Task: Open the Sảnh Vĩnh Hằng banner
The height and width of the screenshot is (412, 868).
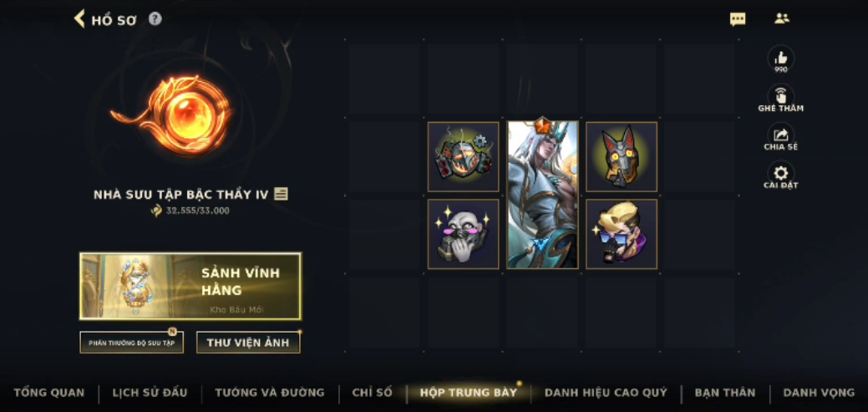Action: point(190,287)
